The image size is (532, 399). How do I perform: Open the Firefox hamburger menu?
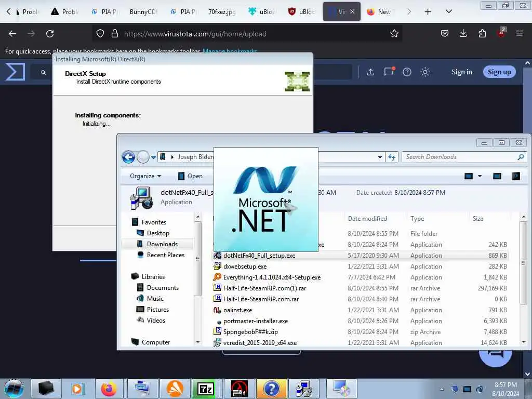520,33
